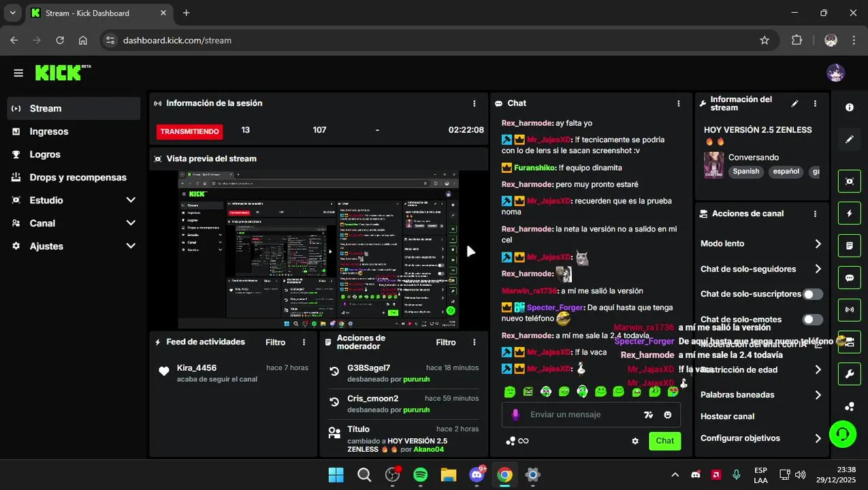Open the Información del stream three-dot menu
The height and width of the screenshot is (490, 868).
click(815, 103)
